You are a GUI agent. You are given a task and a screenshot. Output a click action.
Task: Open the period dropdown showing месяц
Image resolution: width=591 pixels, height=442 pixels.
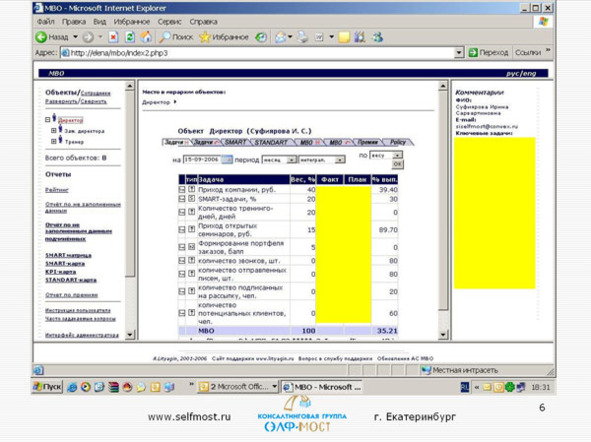279,160
